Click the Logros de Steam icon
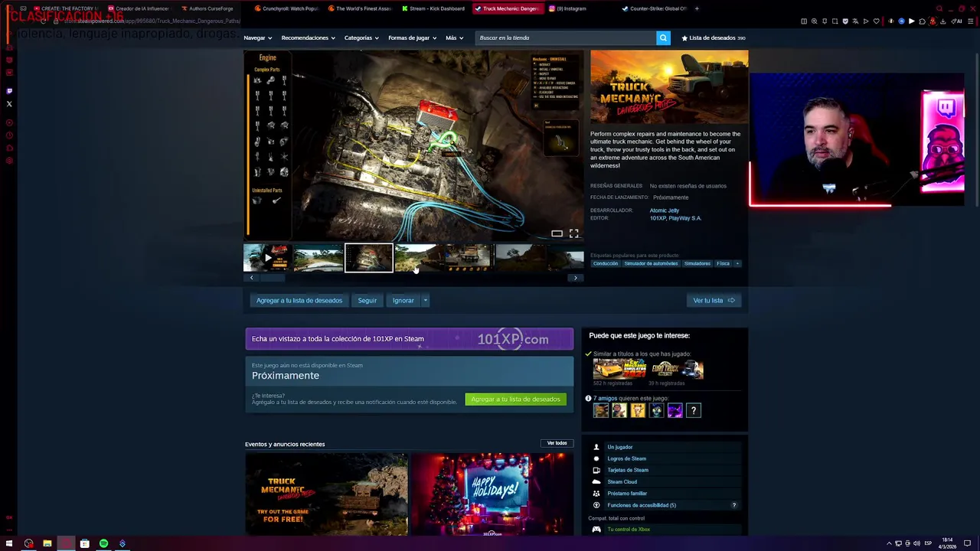The width and height of the screenshot is (980, 551). point(596,458)
